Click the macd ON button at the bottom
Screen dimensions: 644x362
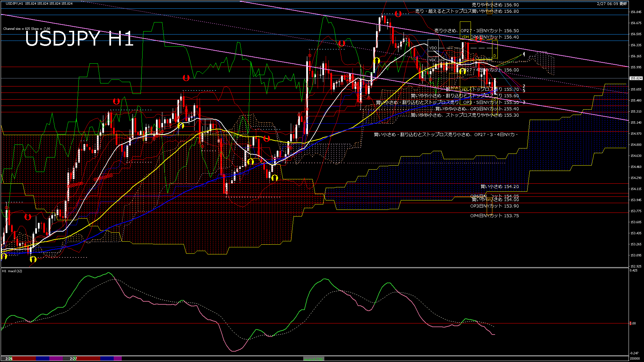314,359
